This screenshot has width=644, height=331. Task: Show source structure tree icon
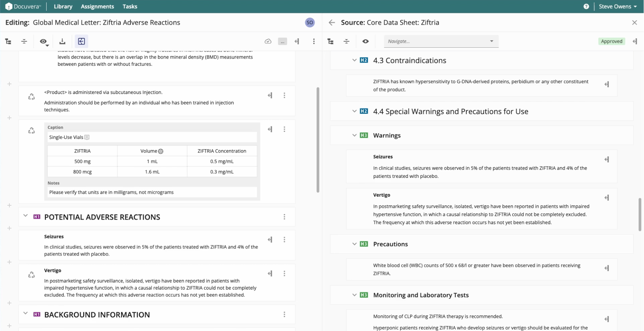[331, 41]
